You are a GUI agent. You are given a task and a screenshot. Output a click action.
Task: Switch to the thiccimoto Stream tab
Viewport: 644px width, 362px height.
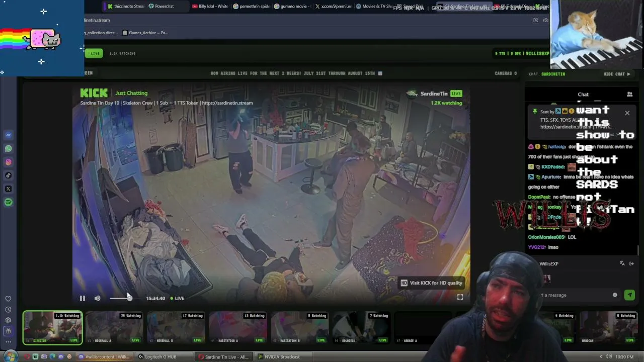tap(126, 6)
